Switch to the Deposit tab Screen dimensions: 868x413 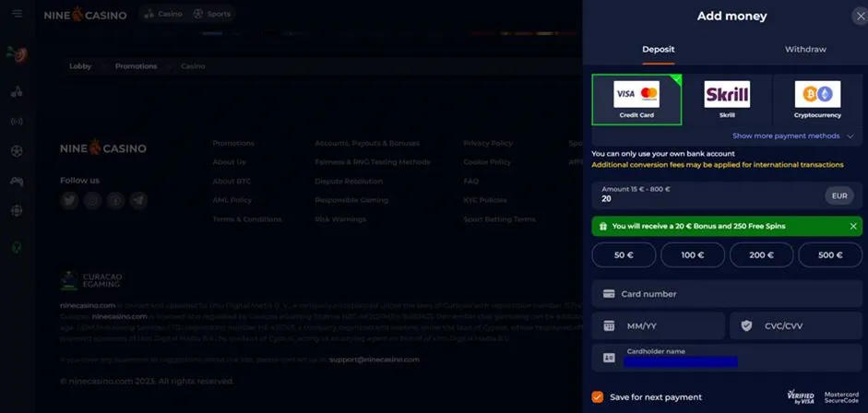tap(659, 49)
